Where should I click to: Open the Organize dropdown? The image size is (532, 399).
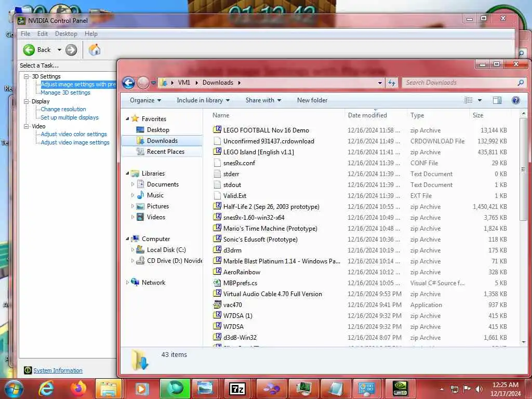click(145, 100)
